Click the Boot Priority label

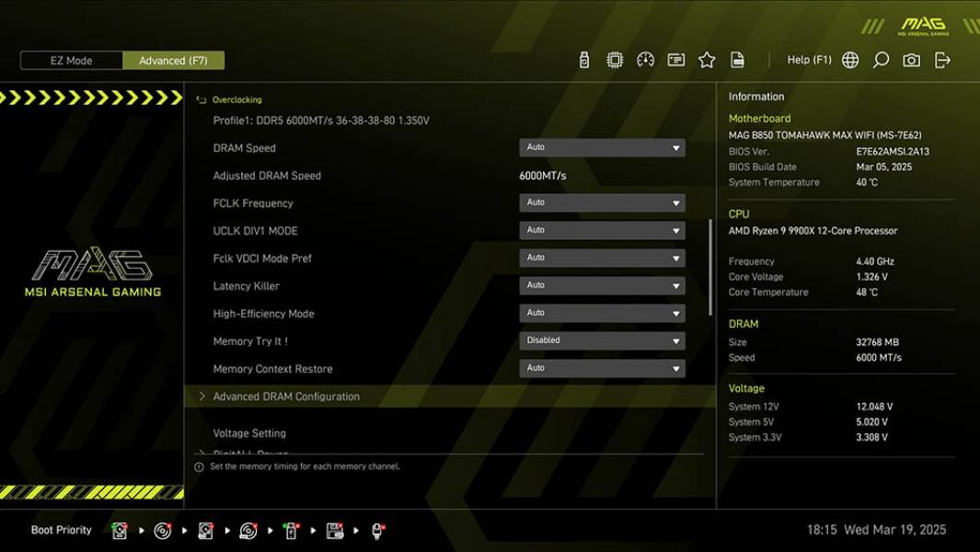(62, 530)
